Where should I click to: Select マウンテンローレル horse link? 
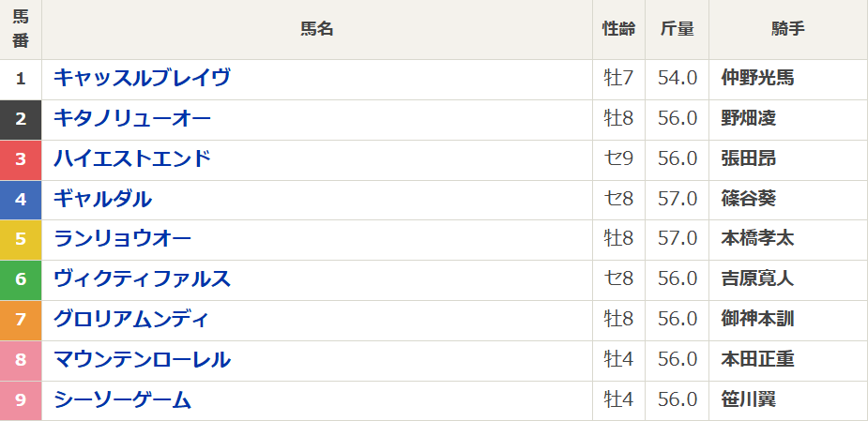[143, 359]
